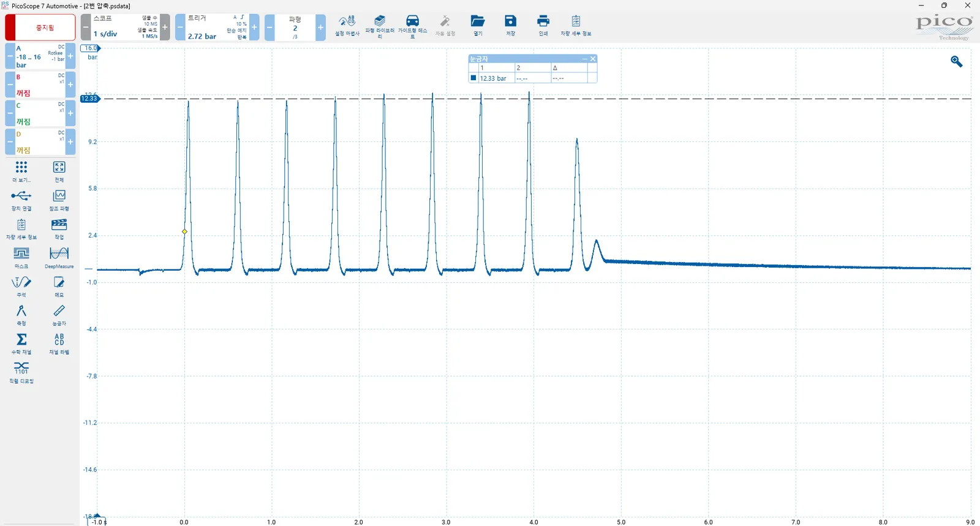Screen dimensions: 980x526
Task: Open the DeepMeasure tool
Action: pyautogui.click(x=59, y=258)
